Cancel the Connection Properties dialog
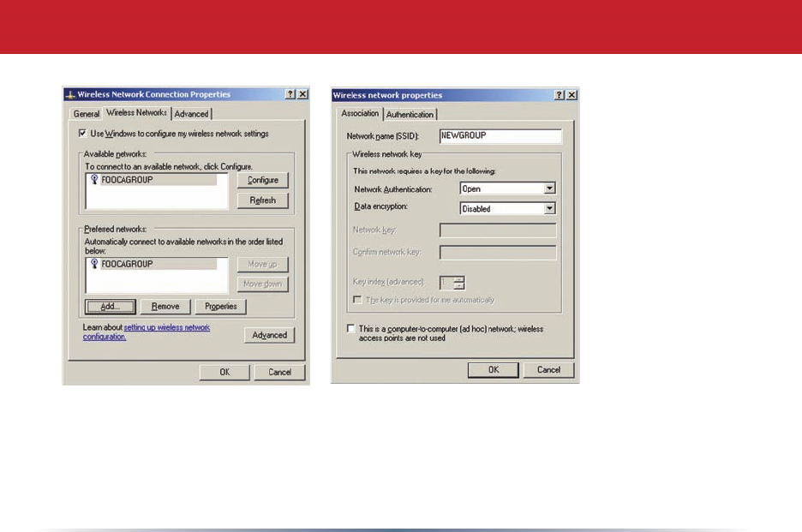This screenshot has height=532, width=802. [x=280, y=373]
